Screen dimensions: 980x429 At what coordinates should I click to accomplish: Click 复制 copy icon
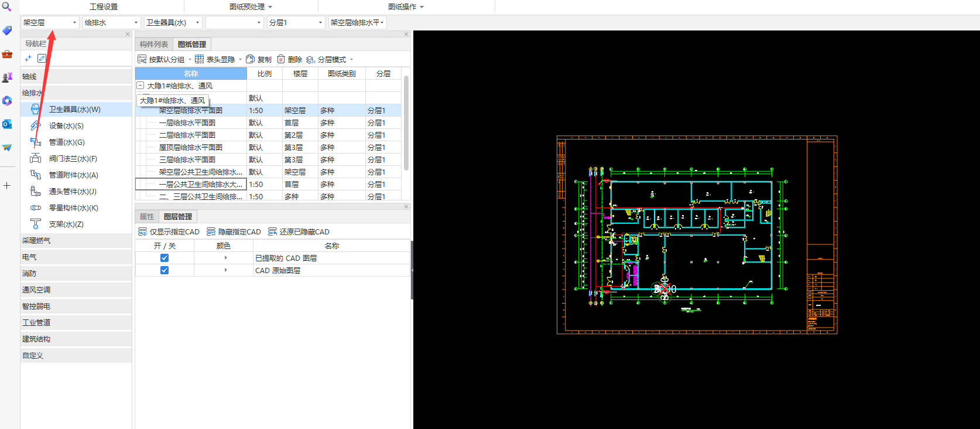tap(251, 60)
